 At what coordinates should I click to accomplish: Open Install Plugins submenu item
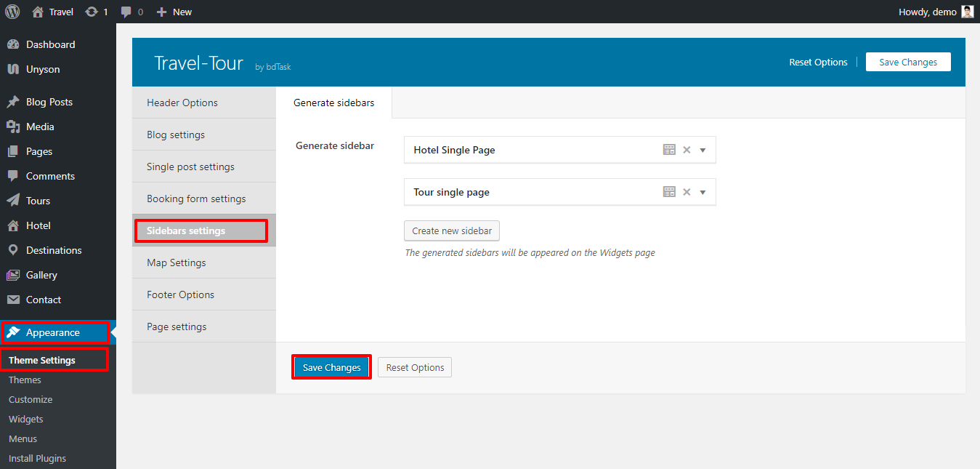tap(37, 458)
